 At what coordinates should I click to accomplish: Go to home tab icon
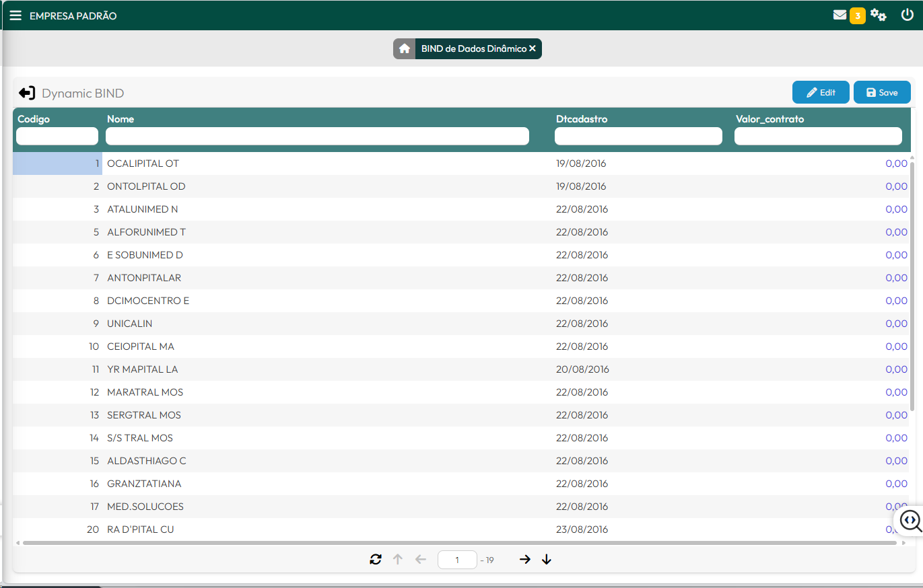405,48
